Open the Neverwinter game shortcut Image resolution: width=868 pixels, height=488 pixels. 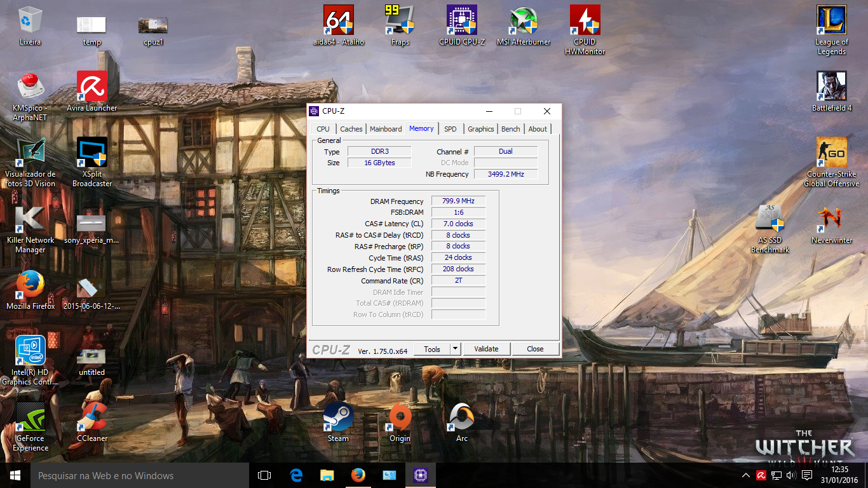coord(832,224)
